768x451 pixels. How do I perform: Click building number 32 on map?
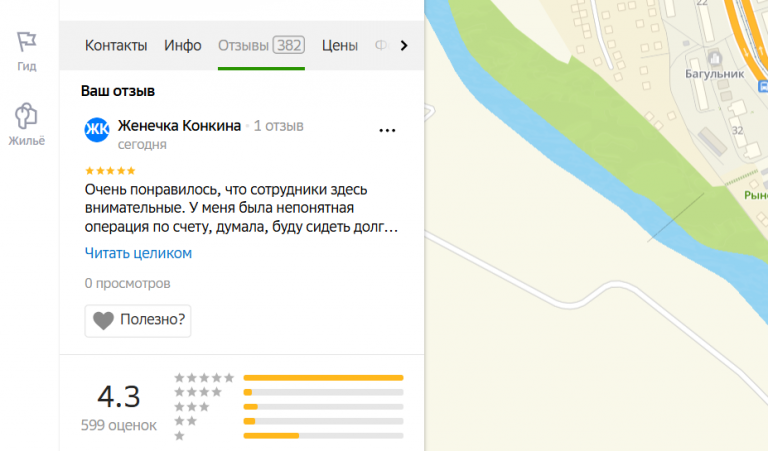737,130
